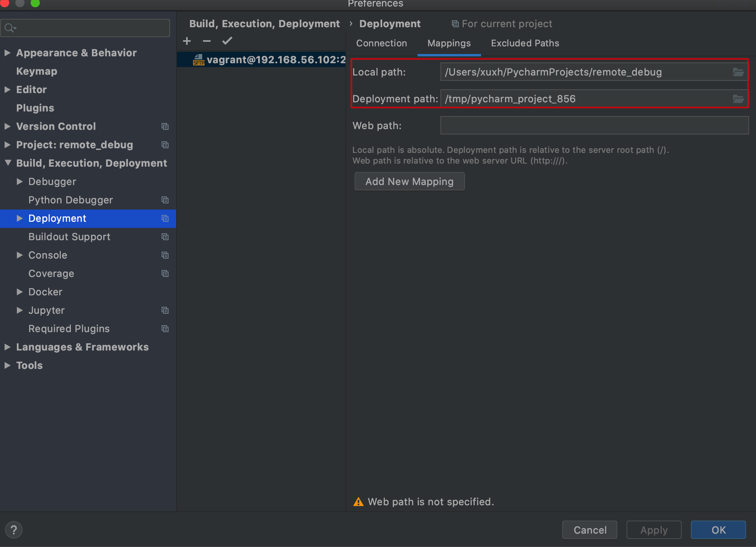
Task: Select vagrant@192.168.56.102 server entry
Action: click(x=261, y=60)
